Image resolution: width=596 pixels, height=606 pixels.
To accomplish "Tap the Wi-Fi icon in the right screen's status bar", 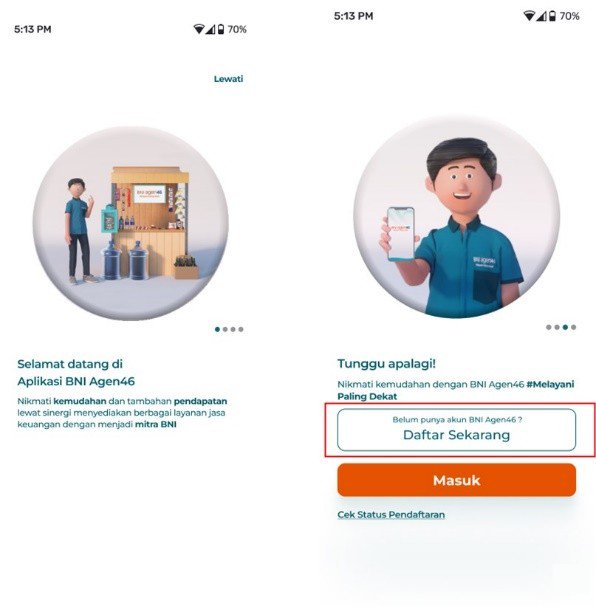I will 529,16.
